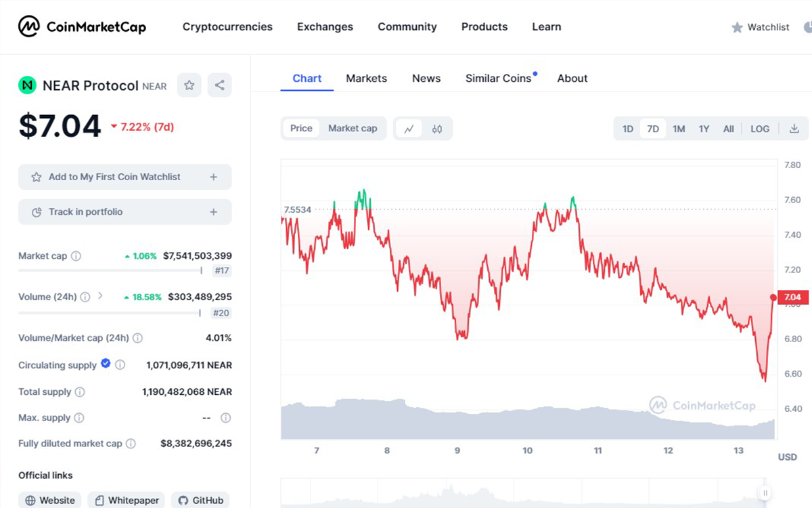Click Track in portfolio button
The width and height of the screenshot is (812, 508).
pyautogui.click(x=125, y=212)
